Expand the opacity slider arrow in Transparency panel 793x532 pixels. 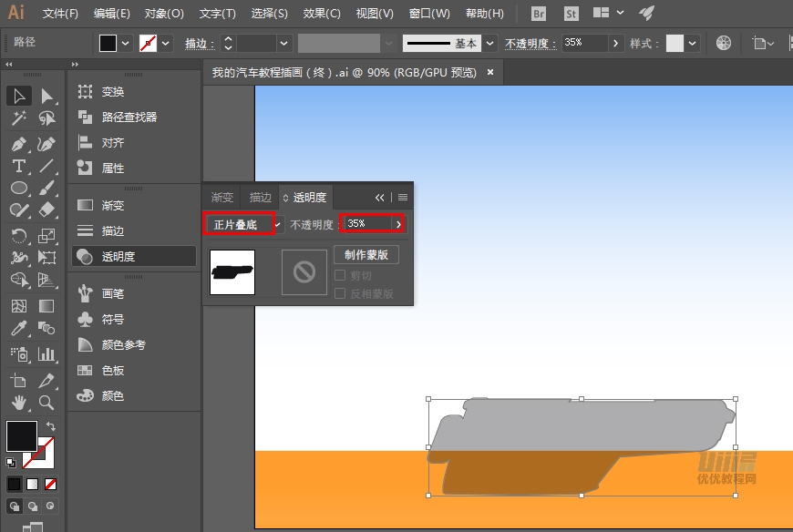pyautogui.click(x=398, y=224)
